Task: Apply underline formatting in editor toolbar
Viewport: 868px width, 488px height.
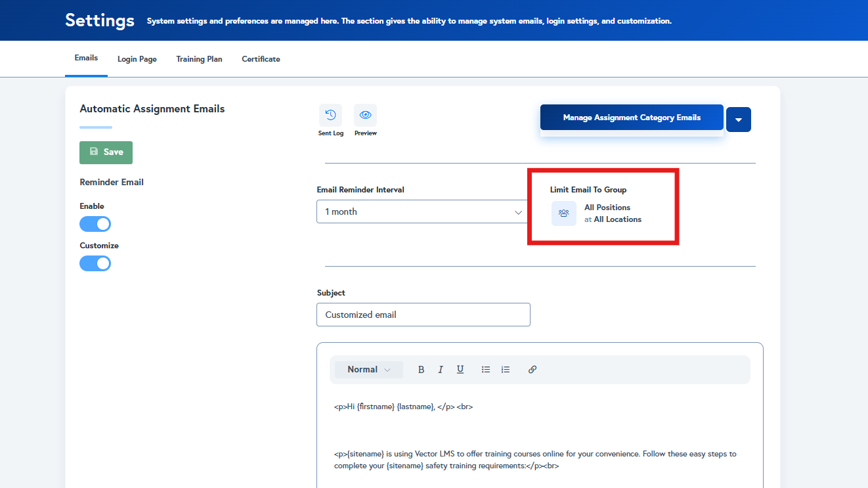Action: click(460, 370)
